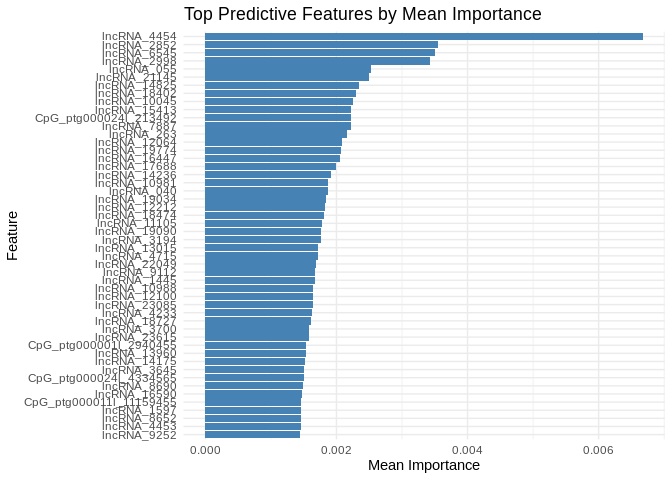
Task: Click the Feature y-axis title
Action: (x=13, y=235)
